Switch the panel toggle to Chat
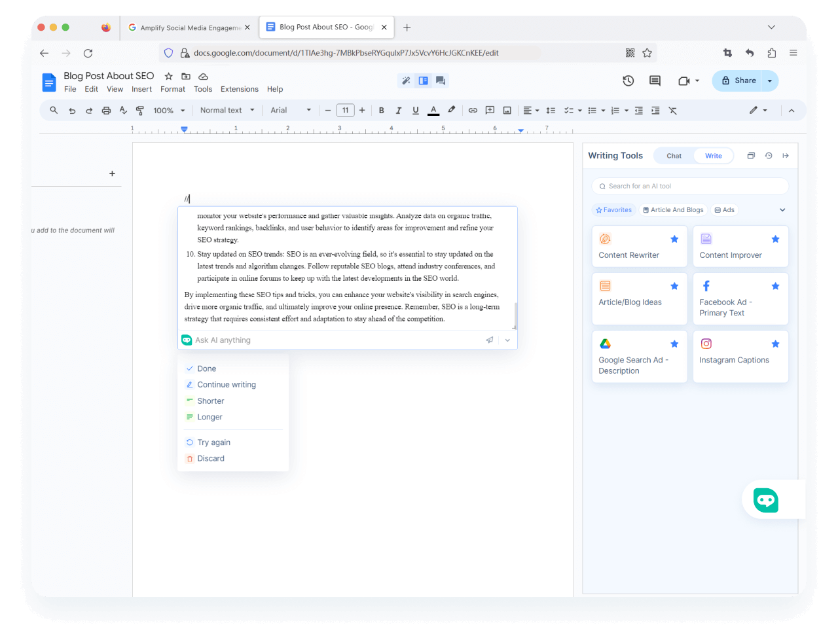Viewport: 838px width, 644px height. coord(673,155)
